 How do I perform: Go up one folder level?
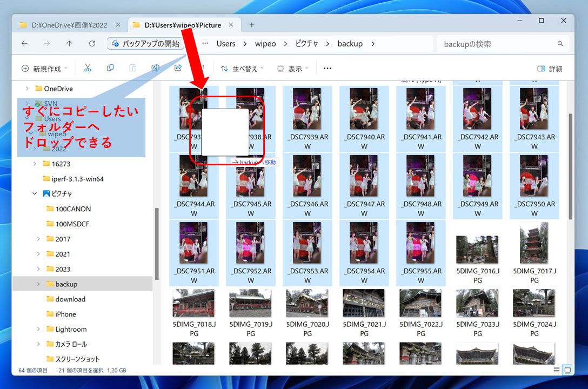tap(69, 43)
